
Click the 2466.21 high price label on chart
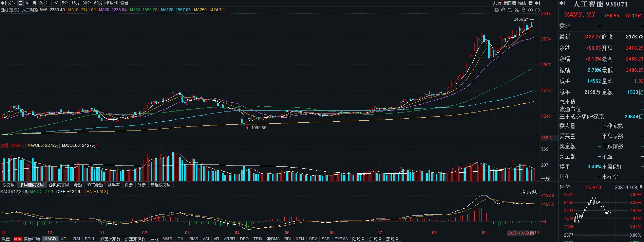coord(521,19)
